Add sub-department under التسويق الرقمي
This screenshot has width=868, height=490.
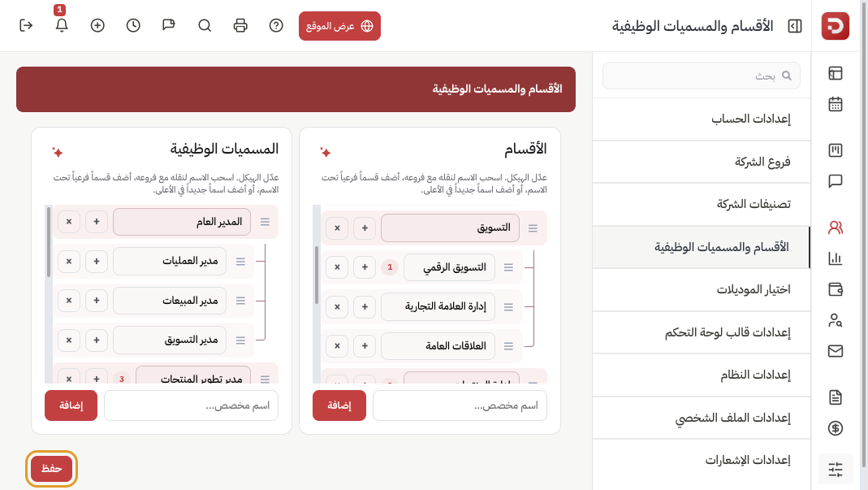(365, 267)
